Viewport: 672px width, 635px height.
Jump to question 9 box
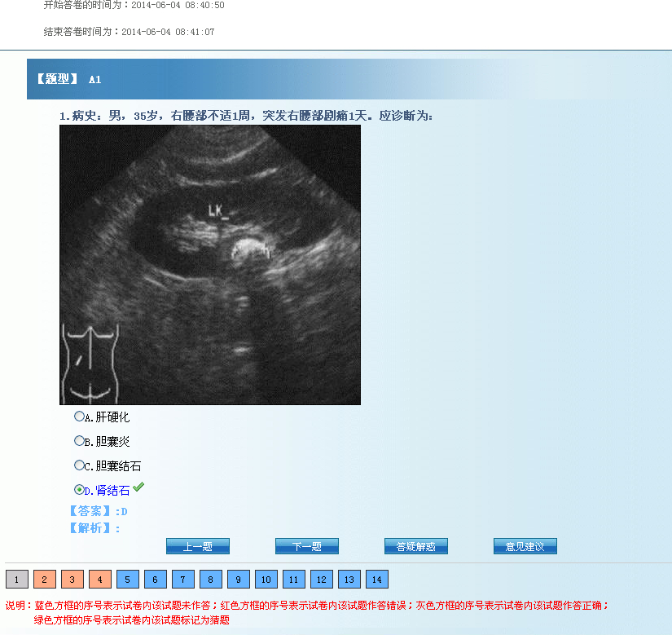point(239,580)
